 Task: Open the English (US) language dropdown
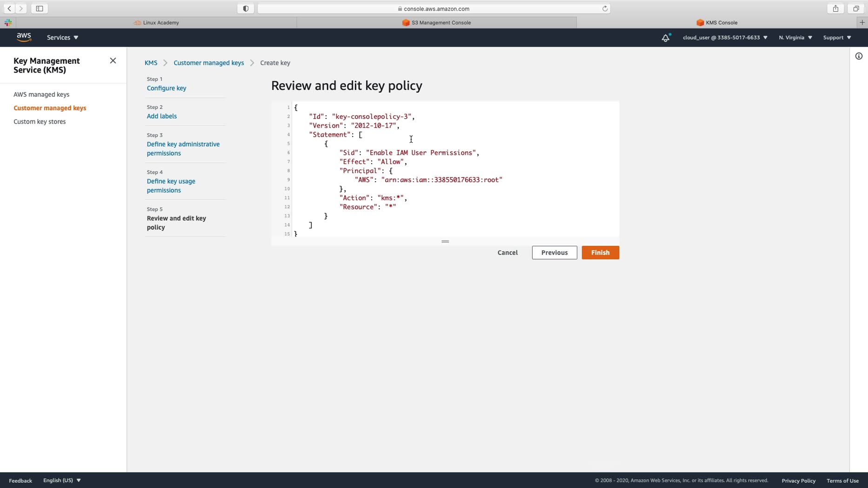[x=62, y=481]
